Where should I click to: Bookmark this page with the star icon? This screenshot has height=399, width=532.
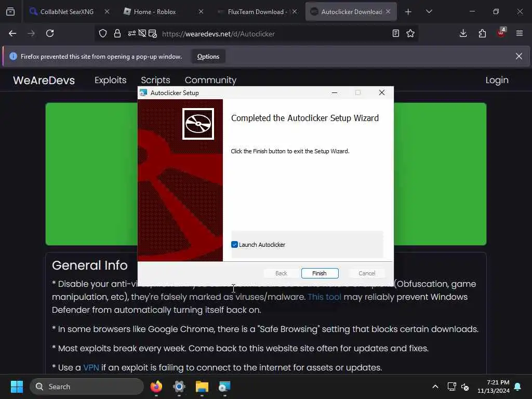410,33
